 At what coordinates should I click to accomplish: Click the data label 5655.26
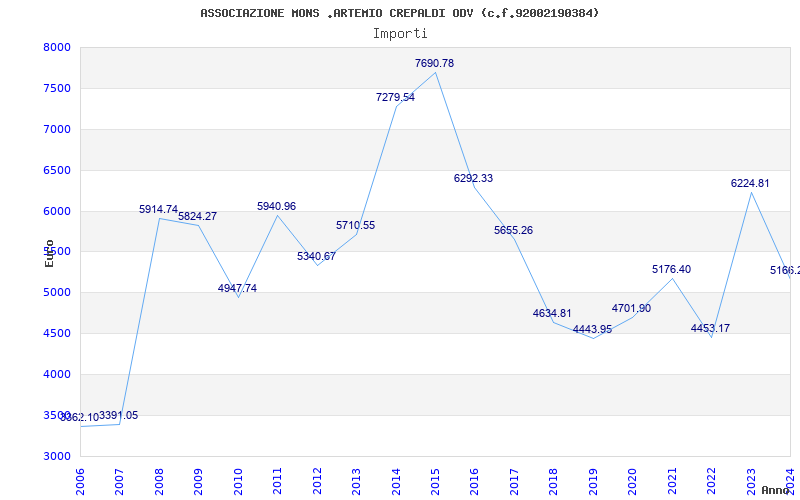click(x=513, y=231)
